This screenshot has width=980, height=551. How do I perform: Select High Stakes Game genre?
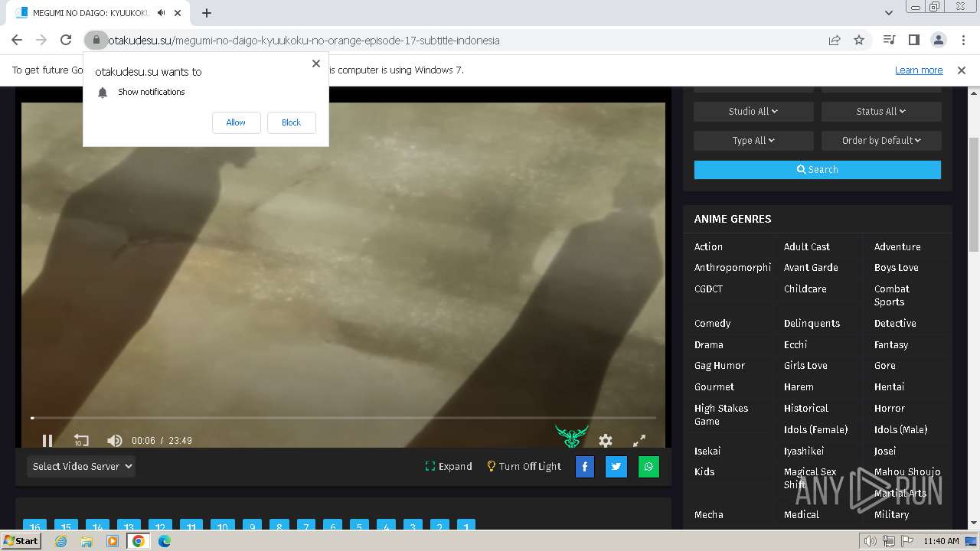(x=721, y=414)
